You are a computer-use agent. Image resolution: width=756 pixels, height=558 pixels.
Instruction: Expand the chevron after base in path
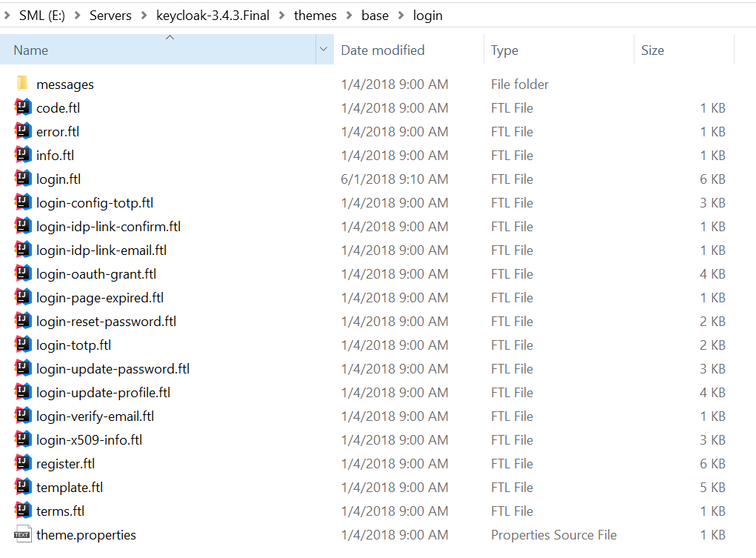tap(401, 16)
